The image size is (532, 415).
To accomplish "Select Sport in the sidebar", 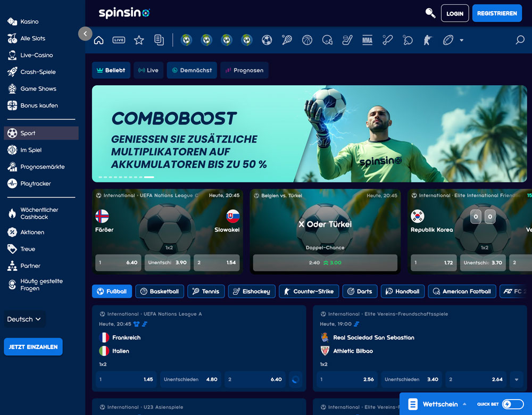I will 41,133.
